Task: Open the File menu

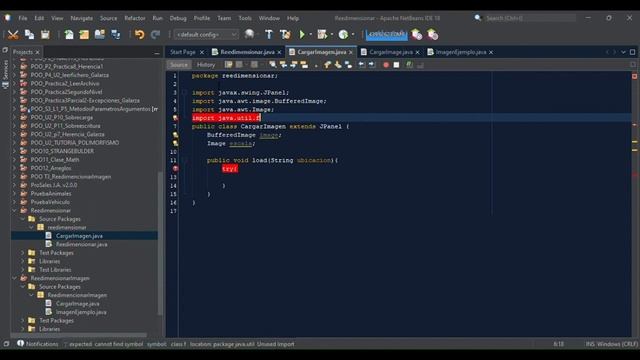Action: coord(23,18)
